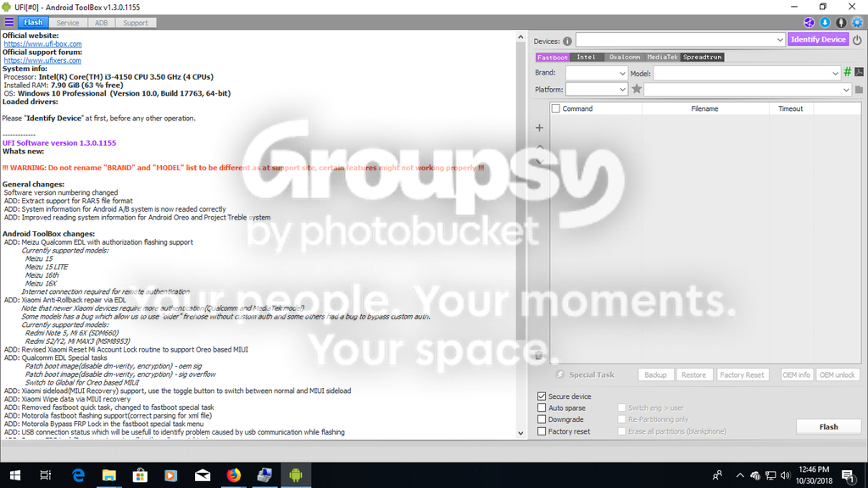
Task: Expand the Platform dropdown
Action: click(622, 89)
